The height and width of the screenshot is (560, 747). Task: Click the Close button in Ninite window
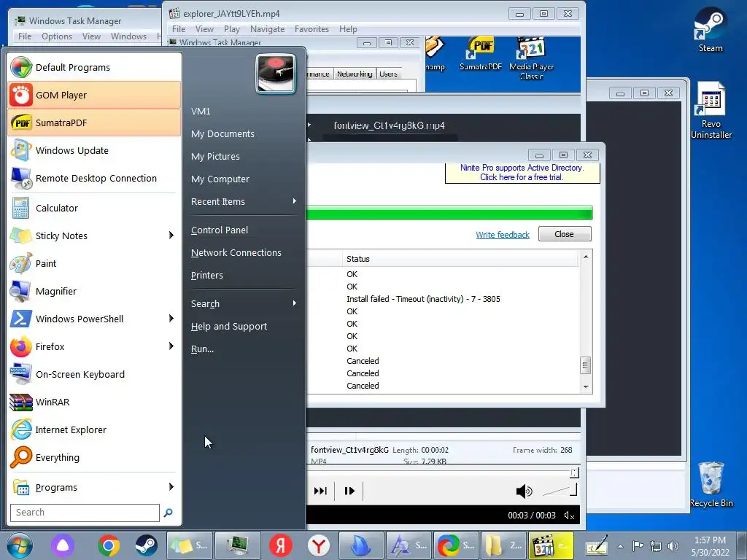pyautogui.click(x=565, y=234)
